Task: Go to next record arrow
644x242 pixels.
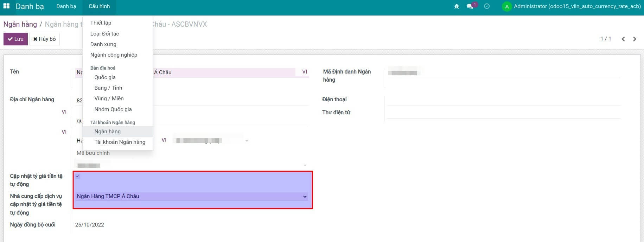Action: pyautogui.click(x=635, y=39)
